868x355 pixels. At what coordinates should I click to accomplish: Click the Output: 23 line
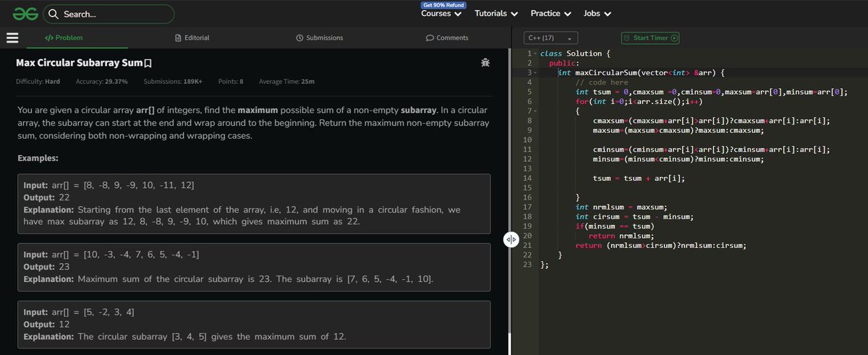pos(46,267)
